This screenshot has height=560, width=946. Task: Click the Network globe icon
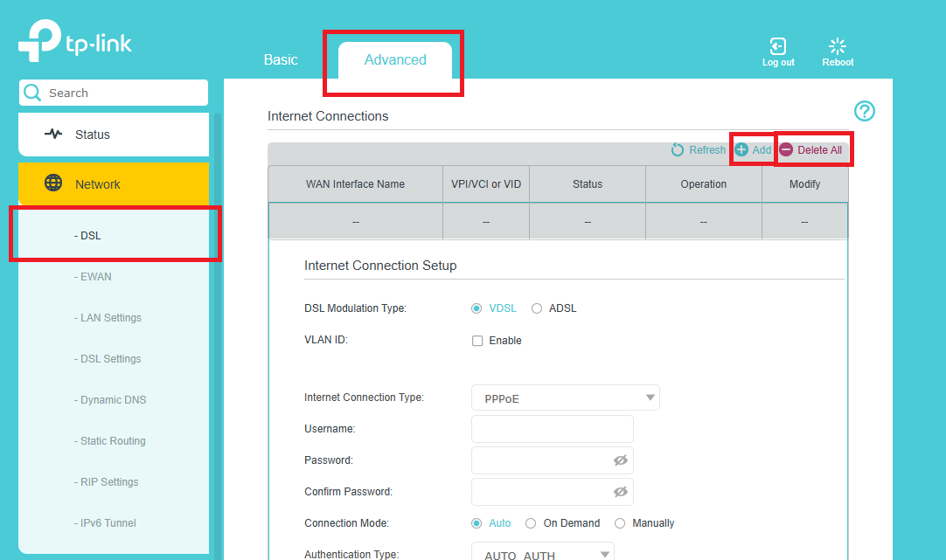click(53, 183)
